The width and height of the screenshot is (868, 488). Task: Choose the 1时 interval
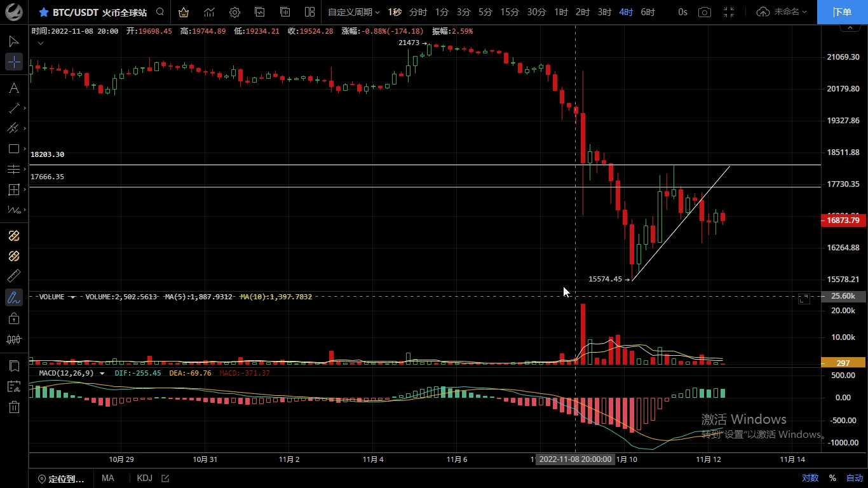pos(561,12)
